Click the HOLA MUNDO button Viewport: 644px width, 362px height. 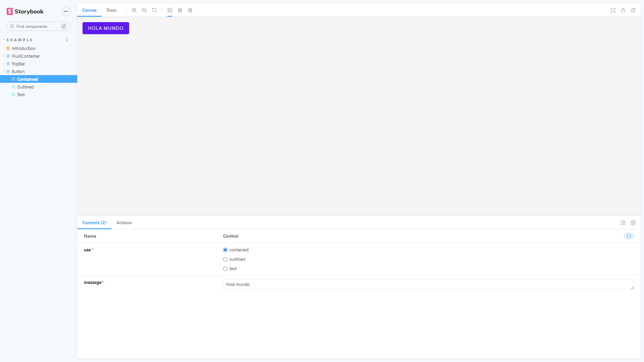pos(106,28)
